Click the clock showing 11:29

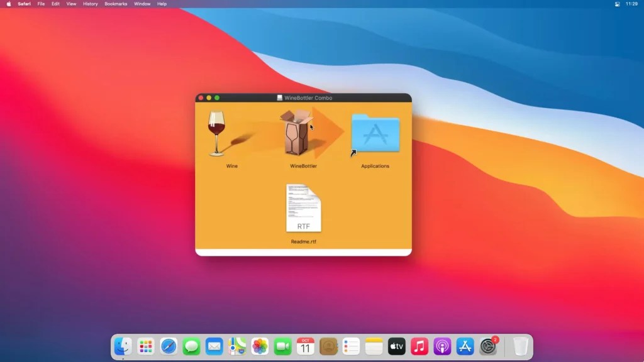tap(631, 4)
